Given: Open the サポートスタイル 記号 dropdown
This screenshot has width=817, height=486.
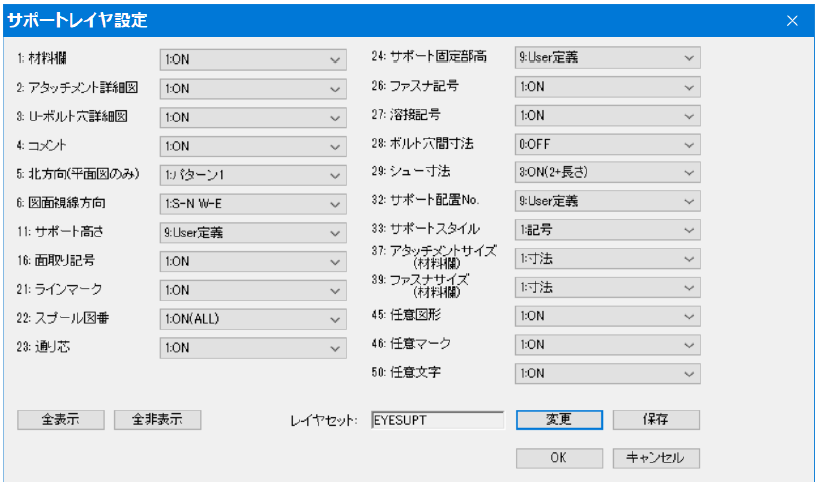Looking at the screenshot, I should [608, 230].
